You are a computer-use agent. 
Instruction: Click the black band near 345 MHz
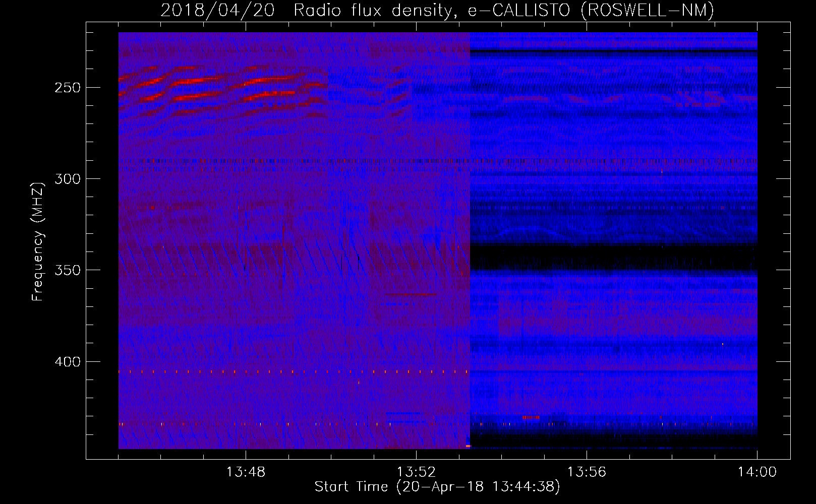coord(613,257)
